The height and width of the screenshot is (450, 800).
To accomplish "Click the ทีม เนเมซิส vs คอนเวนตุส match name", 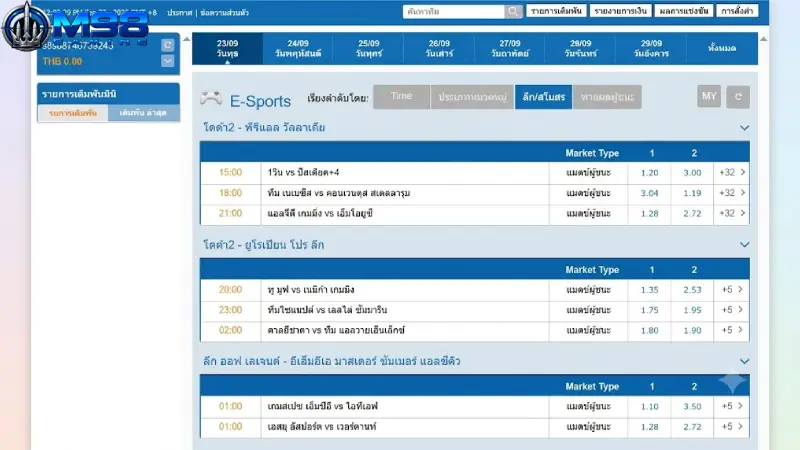I will [339, 193].
